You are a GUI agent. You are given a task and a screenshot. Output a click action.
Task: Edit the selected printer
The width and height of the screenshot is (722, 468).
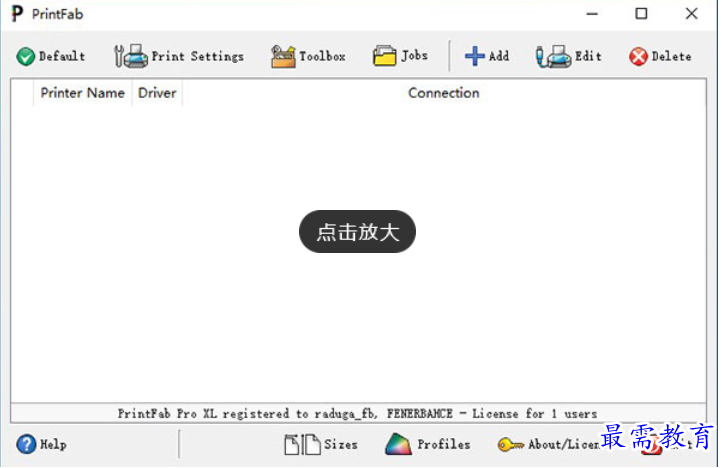[569, 57]
